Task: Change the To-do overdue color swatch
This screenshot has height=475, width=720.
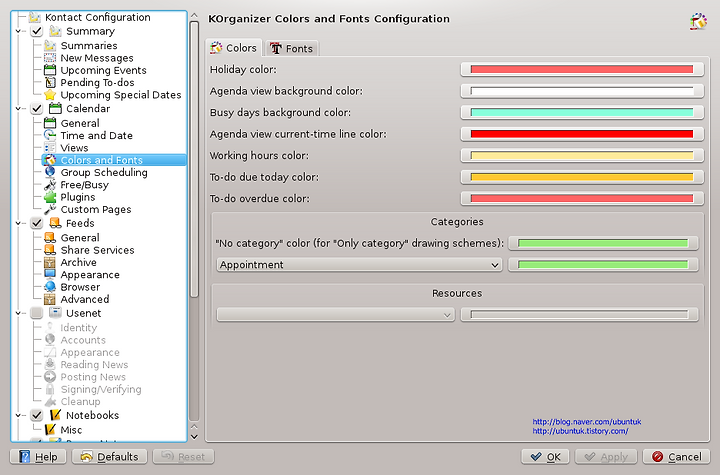Action: [582, 198]
